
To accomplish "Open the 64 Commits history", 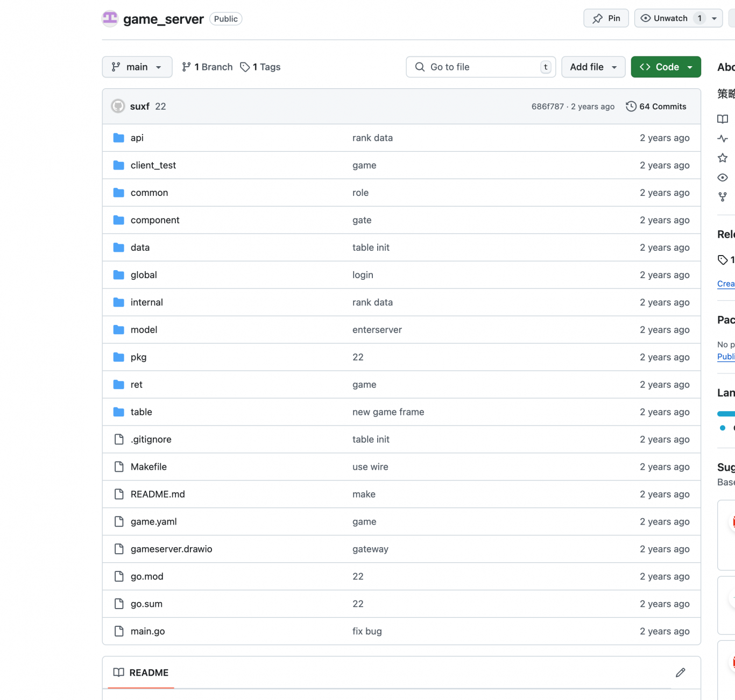I will point(656,107).
